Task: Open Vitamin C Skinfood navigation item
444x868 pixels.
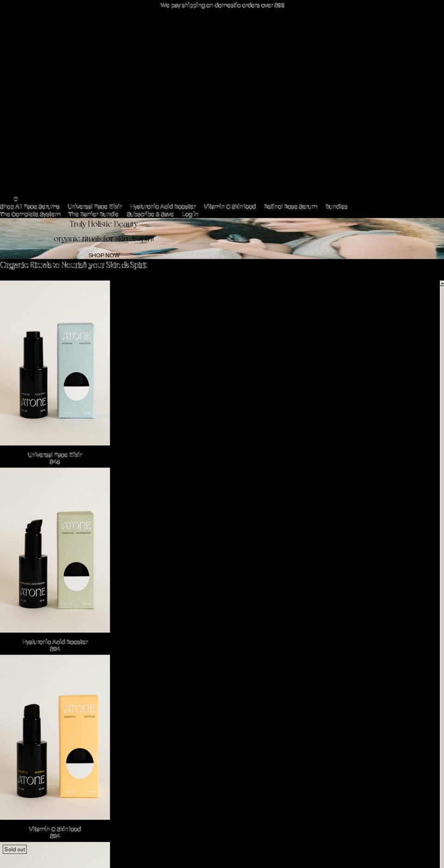Action: (x=230, y=206)
